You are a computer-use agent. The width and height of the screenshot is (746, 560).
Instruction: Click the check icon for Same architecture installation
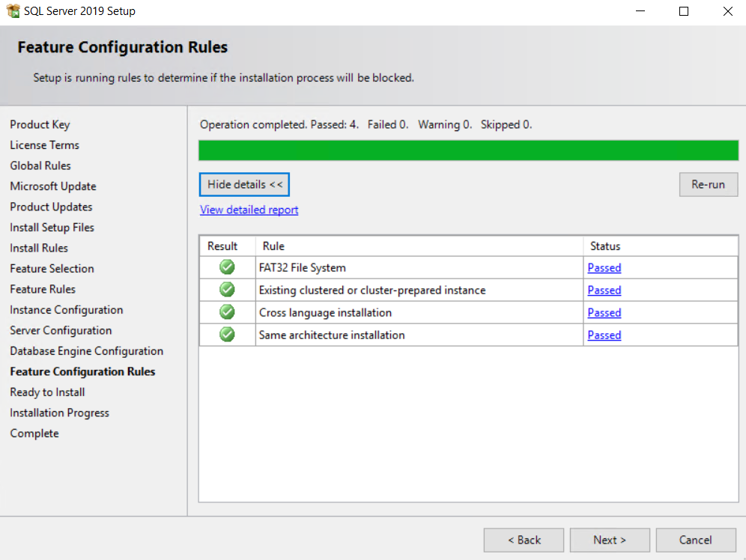pos(227,334)
